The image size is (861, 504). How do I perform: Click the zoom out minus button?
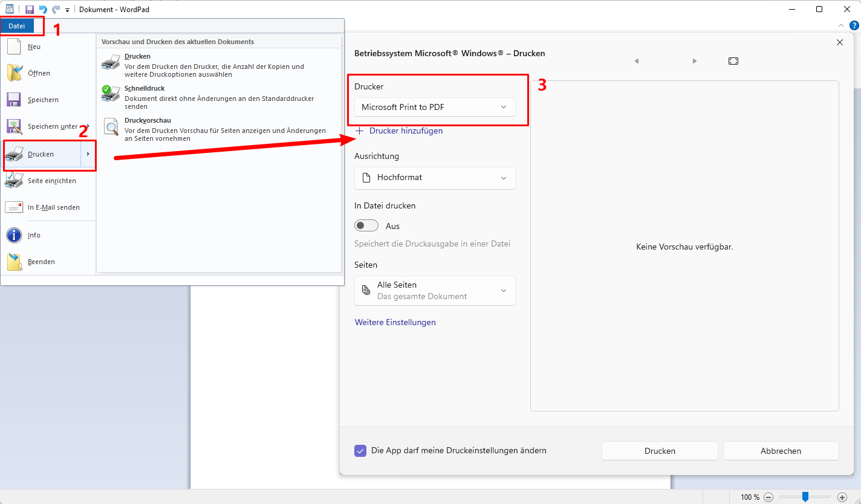pos(768,497)
